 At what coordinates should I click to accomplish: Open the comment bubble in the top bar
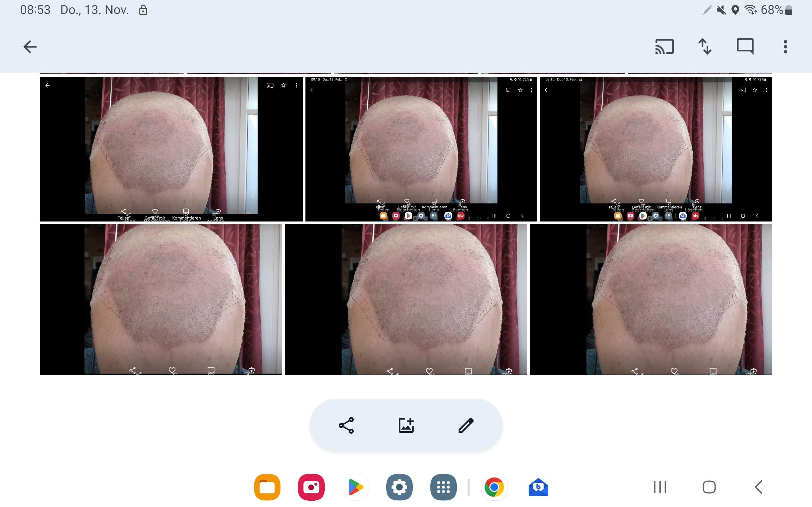click(x=745, y=46)
